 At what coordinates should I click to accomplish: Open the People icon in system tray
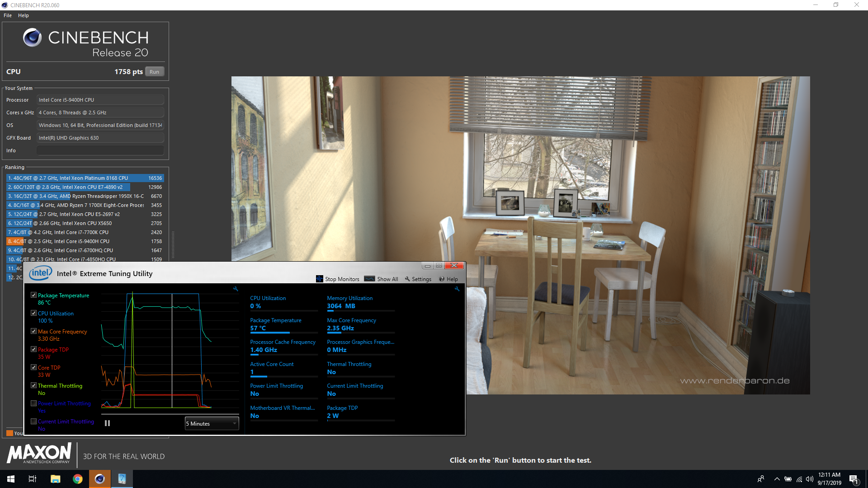pos(761,479)
